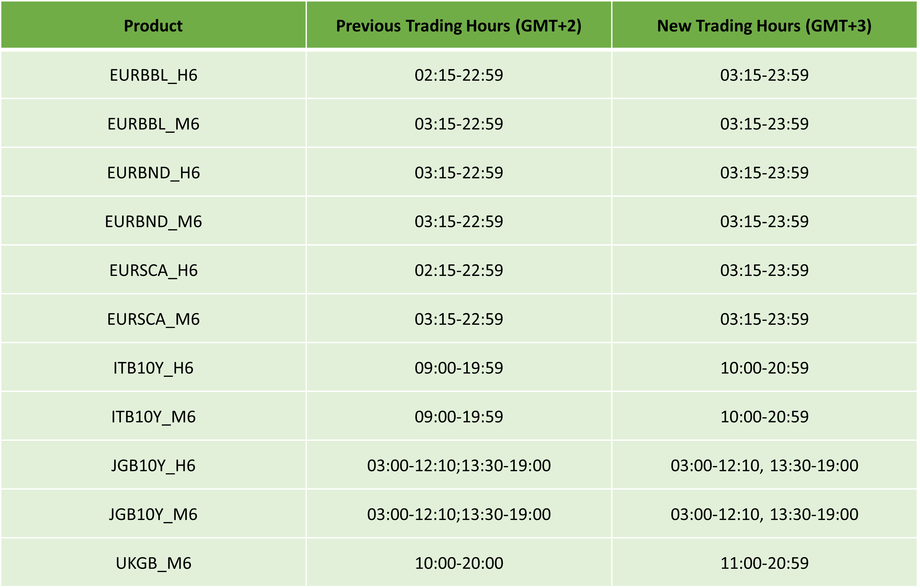Click new trading hours for ITB10Y_H6
Viewport: 920px width, 588px height.
click(x=764, y=368)
